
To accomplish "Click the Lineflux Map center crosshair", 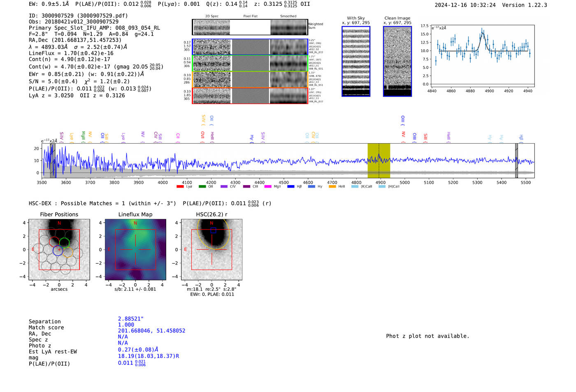I will (135, 250).
